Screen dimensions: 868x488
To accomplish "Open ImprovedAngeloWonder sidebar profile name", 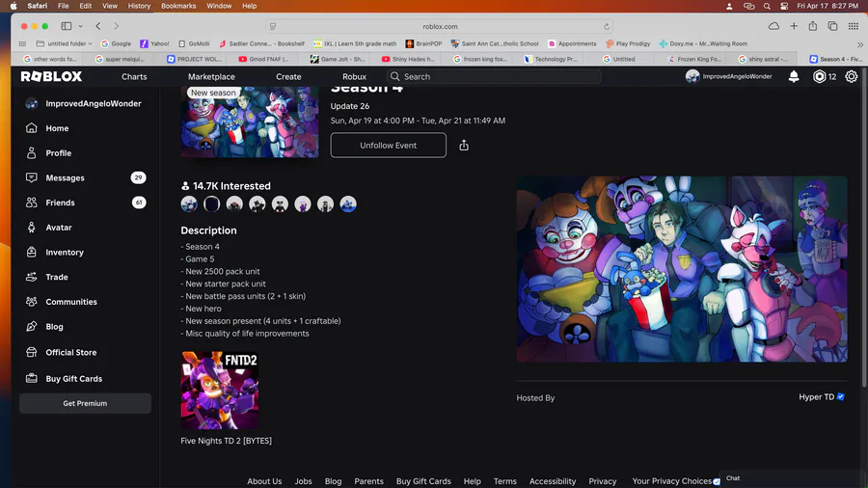I will click(93, 103).
